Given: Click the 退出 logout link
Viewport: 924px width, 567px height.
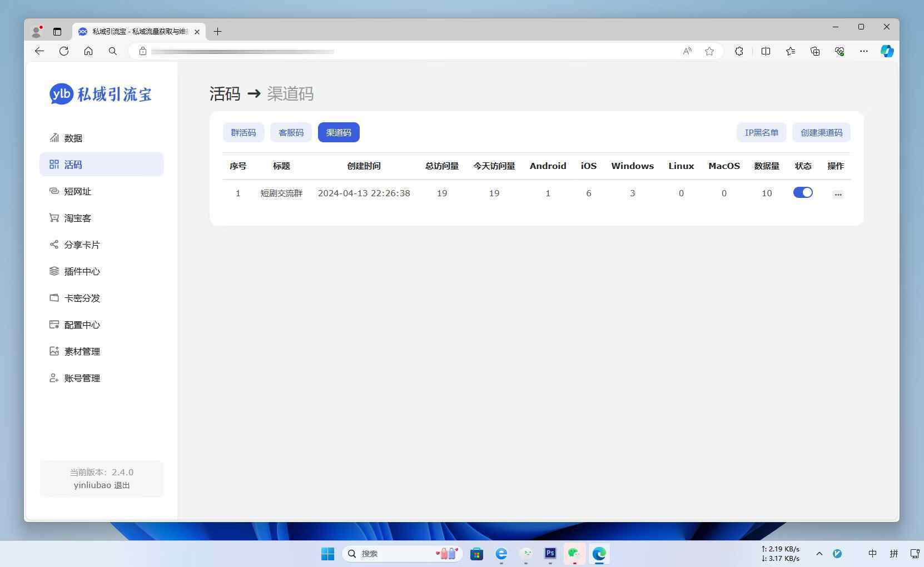Looking at the screenshot, I should click(122, 485).
